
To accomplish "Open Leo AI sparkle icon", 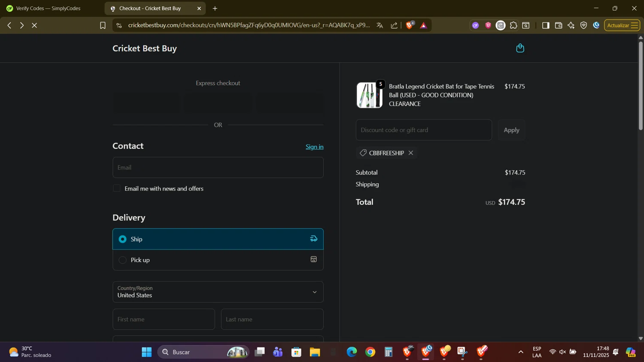I will point(571,25).
